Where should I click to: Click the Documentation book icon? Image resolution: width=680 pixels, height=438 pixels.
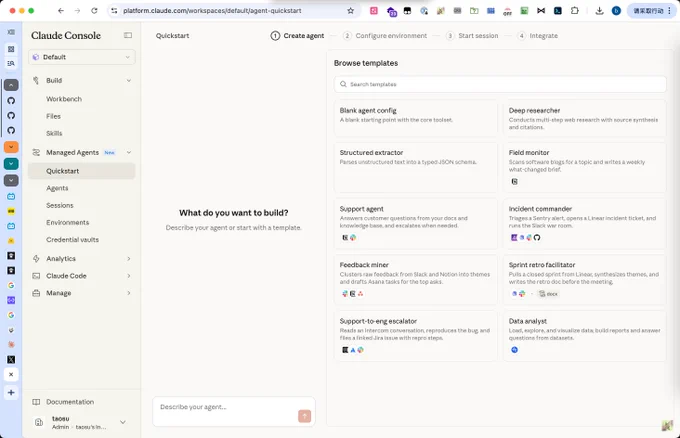(x=36, y=402)
